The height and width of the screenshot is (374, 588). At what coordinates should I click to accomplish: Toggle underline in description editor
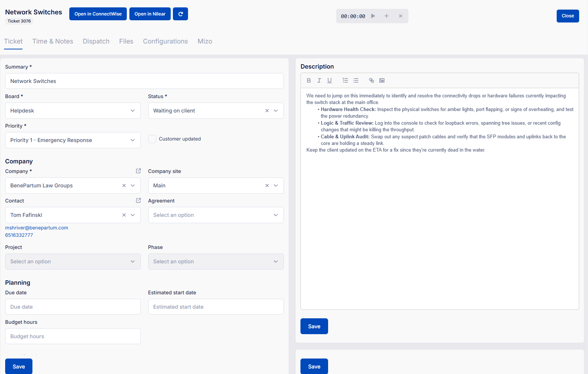(x=330, y=80)
